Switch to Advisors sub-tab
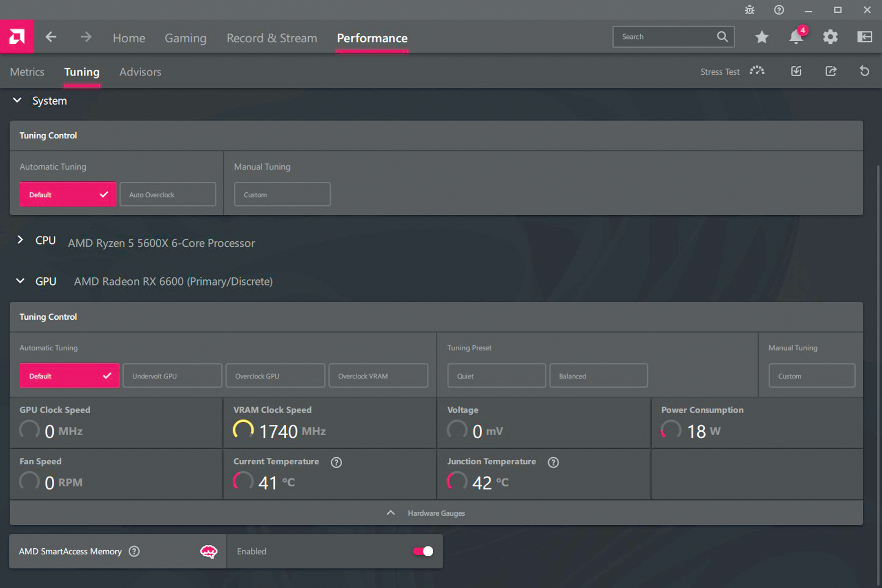This screenshot has width=882, height=588. tap(140, 72)
